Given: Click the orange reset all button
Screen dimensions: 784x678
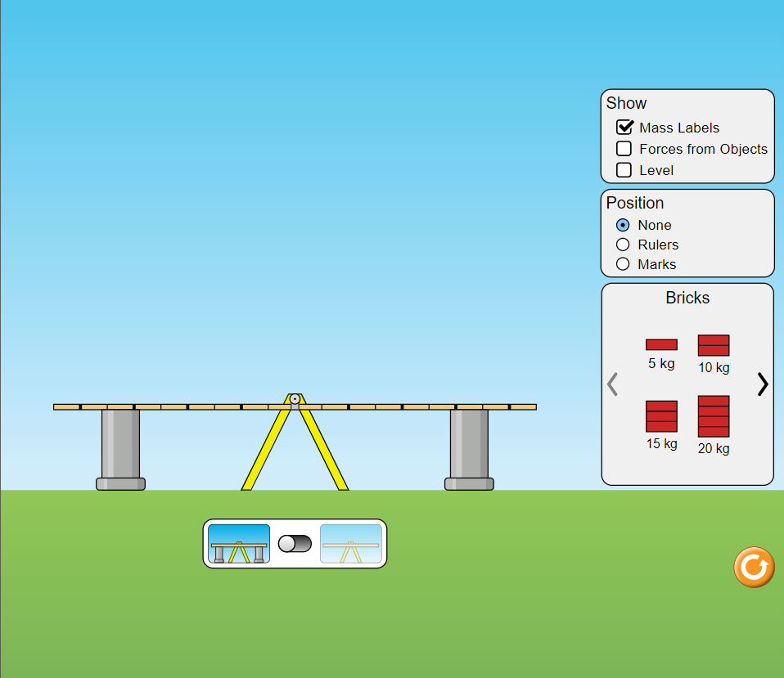Looking at the screenshot, I should (753, 567).
